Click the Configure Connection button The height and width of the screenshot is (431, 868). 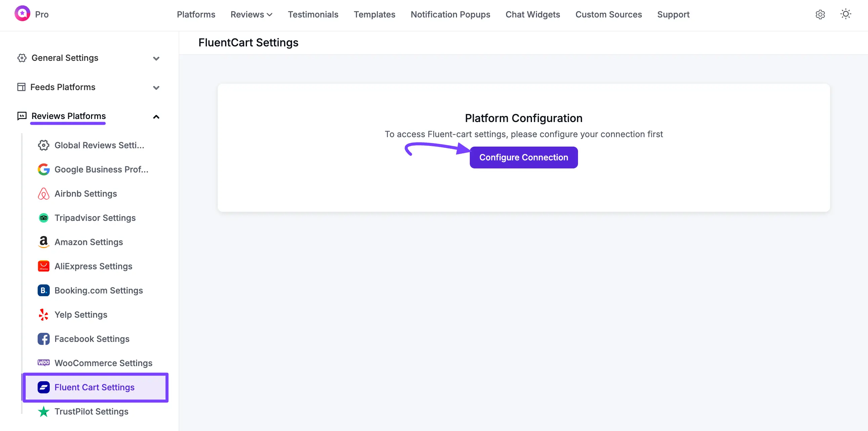click(524, 157)
